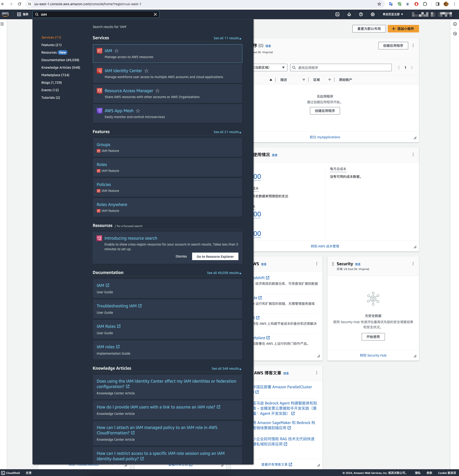Clear the IAM search input field
This screenshot has height=476, width=459.
pyautogui.click(x=155, y=14)
